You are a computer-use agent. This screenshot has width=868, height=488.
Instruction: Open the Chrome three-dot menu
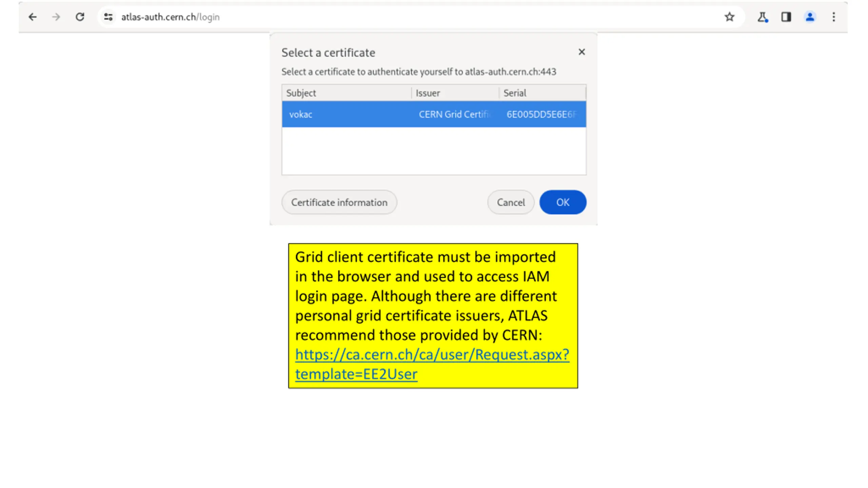(x=834, y=17)
